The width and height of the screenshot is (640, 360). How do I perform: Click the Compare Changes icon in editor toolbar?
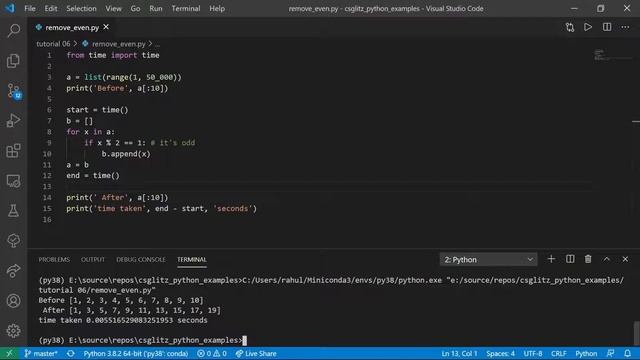tap(570, 27)
